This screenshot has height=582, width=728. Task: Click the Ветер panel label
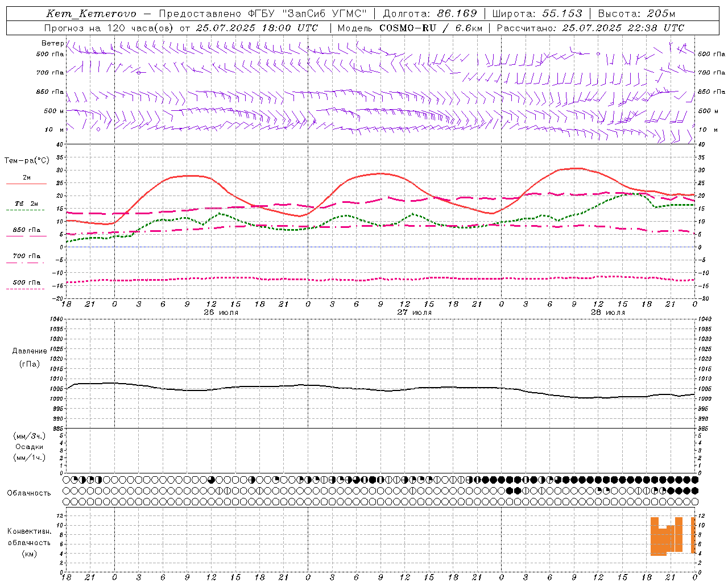pyautogui.click(x=52, y=43)
